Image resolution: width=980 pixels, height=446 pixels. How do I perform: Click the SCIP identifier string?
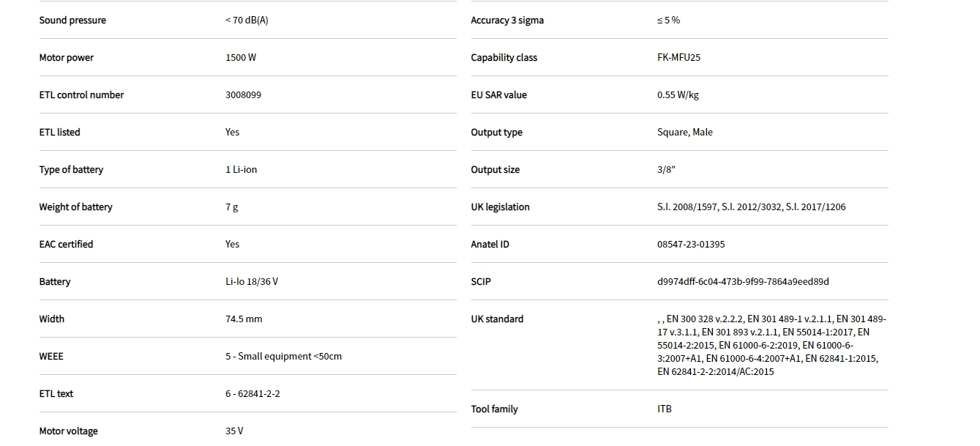point(743,282)
